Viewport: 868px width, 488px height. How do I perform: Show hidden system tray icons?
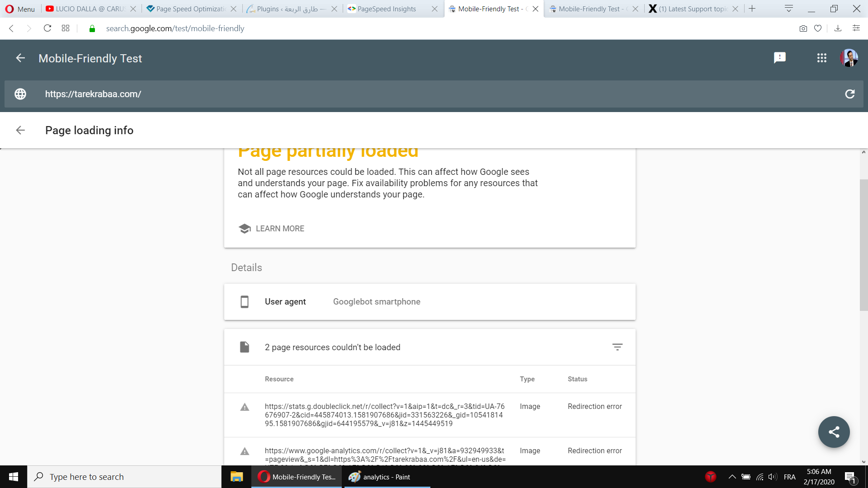pos(732,477)
